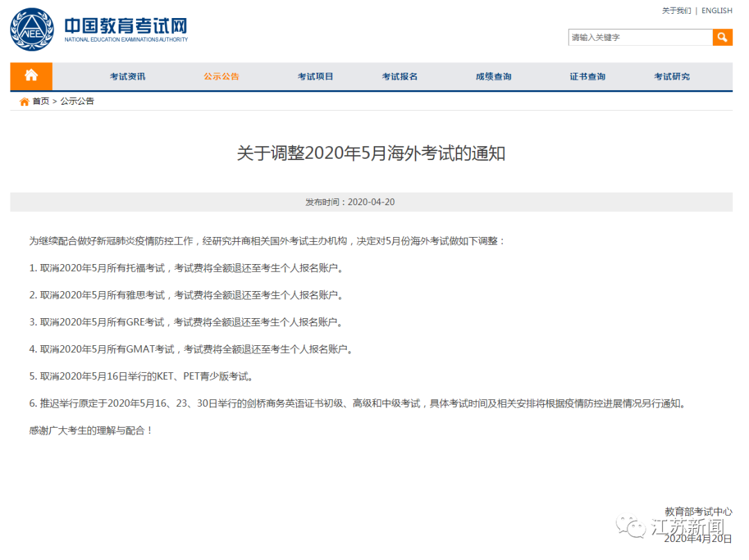Click 公示公告 in the breadcrumb trail

coord(77,101)
